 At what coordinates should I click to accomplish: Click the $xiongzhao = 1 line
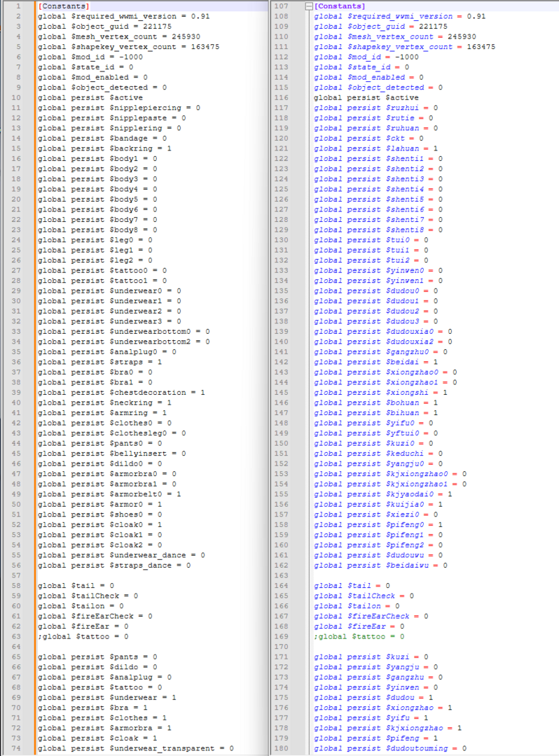point(383,708)
